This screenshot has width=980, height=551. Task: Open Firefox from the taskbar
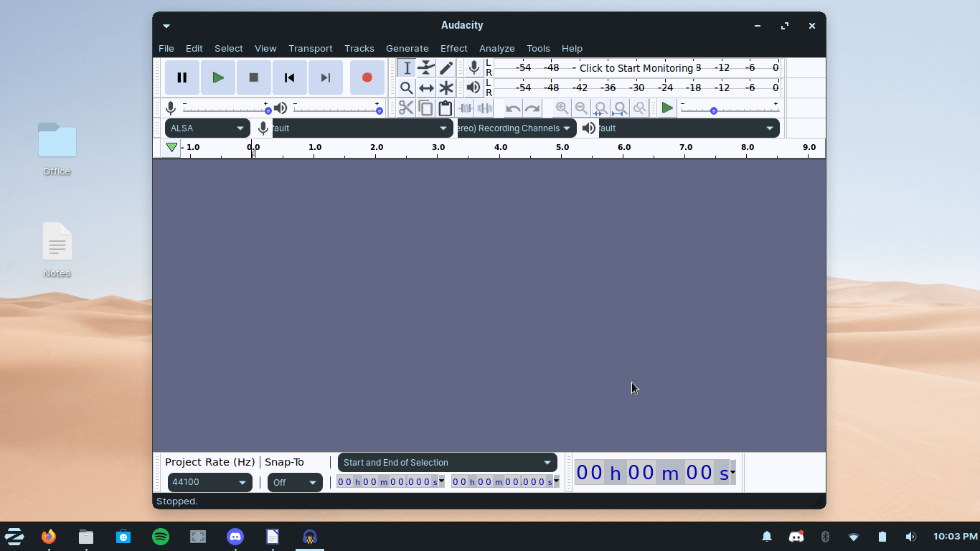pos(49,537)
